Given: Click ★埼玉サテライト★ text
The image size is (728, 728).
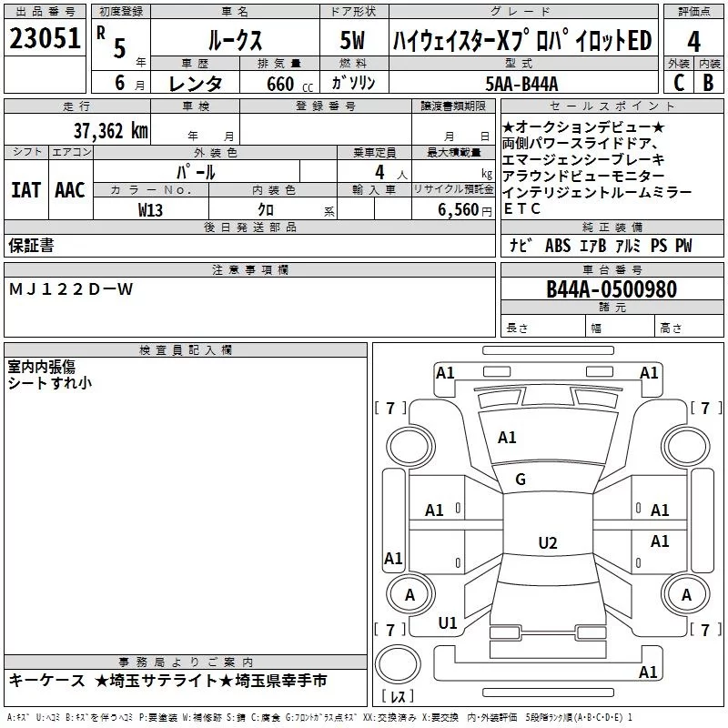Looking at the screenshot, I should tap(164, 681).
